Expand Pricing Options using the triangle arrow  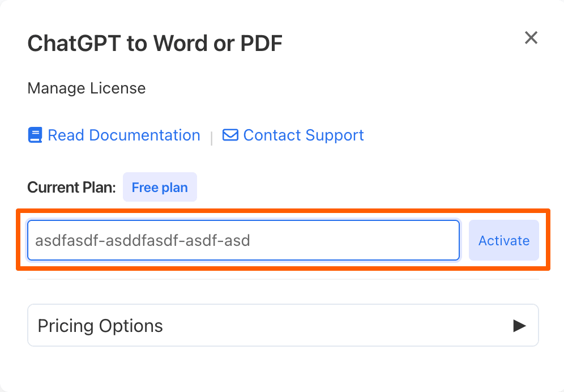519,326
